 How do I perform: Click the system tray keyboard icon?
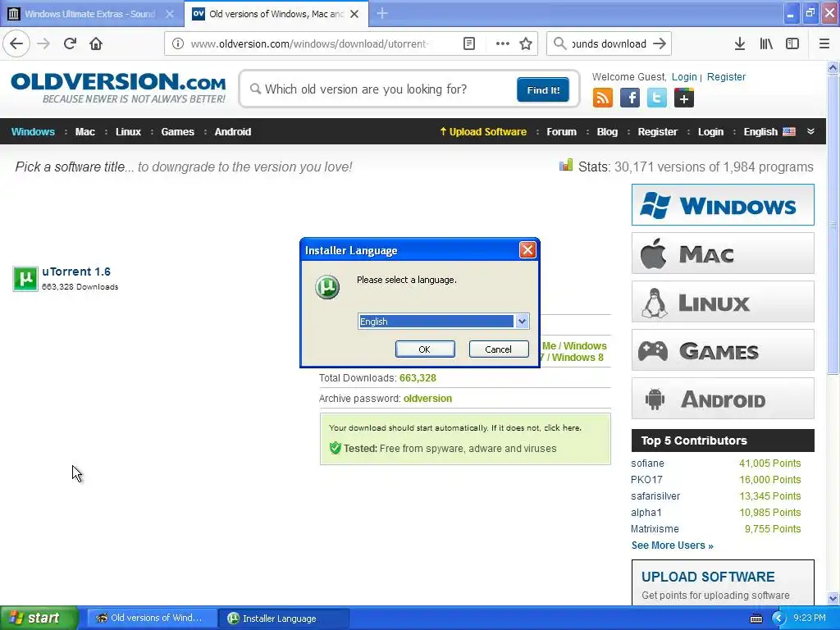[756, 619]
